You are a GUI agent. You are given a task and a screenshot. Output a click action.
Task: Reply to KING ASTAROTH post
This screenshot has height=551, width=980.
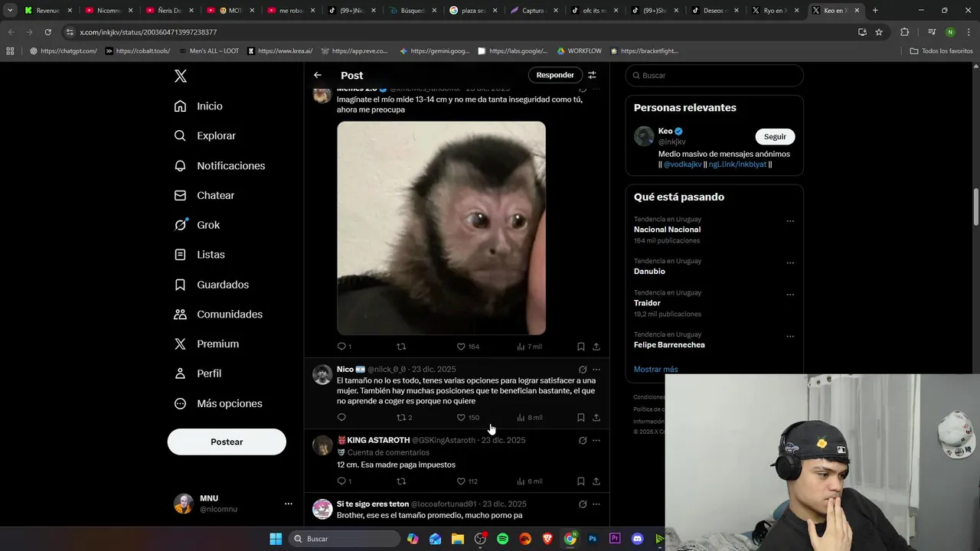pos(344,481)
